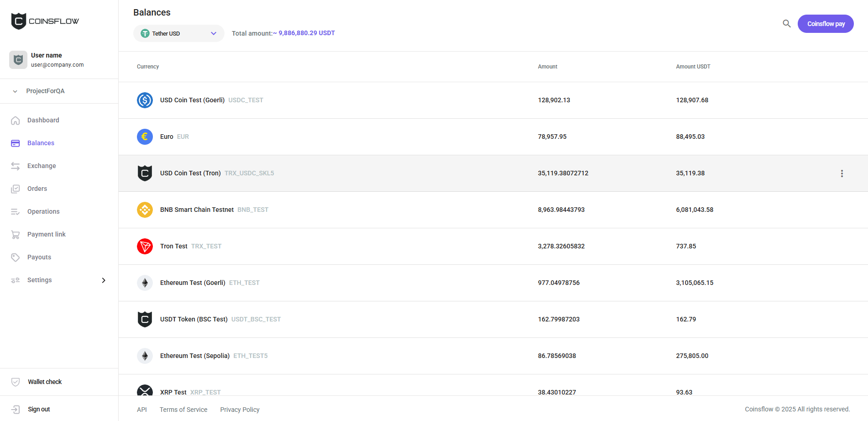This screenshot has height=421, width=868.
Task: Expand the Settings submenu arrow
Action: pyautogui.click(x=104, y=280)
